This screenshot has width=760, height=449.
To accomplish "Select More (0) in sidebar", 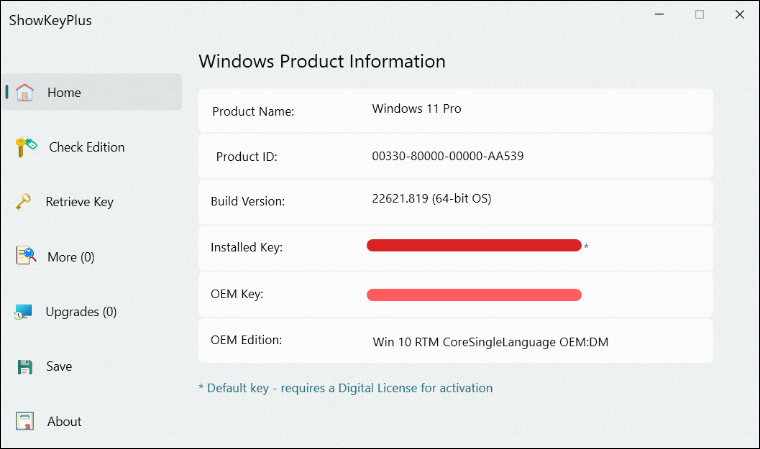I will (x=70, y=257).
